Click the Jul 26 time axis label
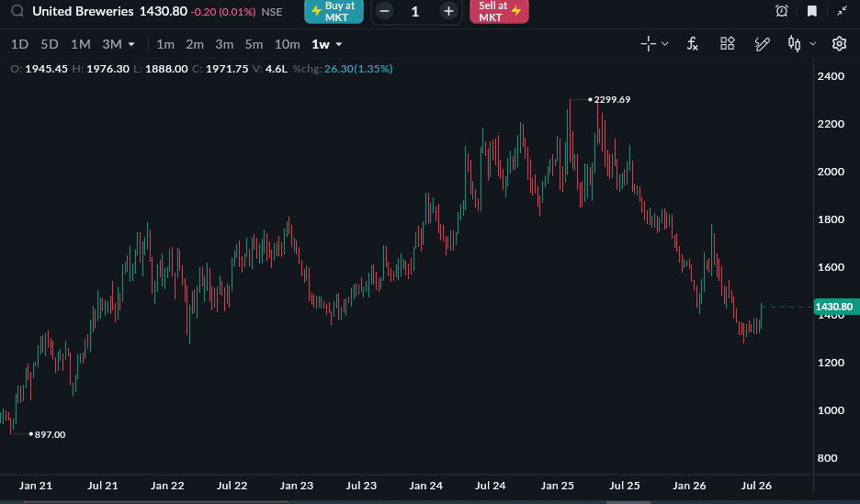The width and height of the screenshot is (860, 504). pos(756,486)
